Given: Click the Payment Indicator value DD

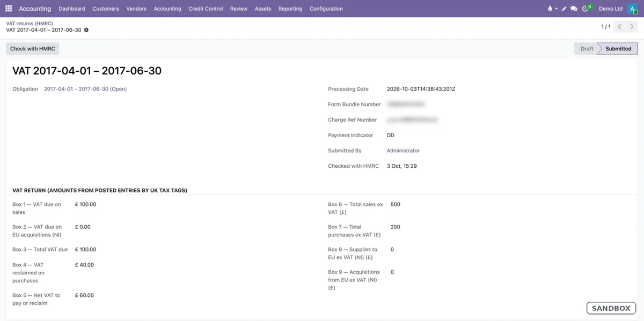Looking at the screenshot, I should [391, 135].
